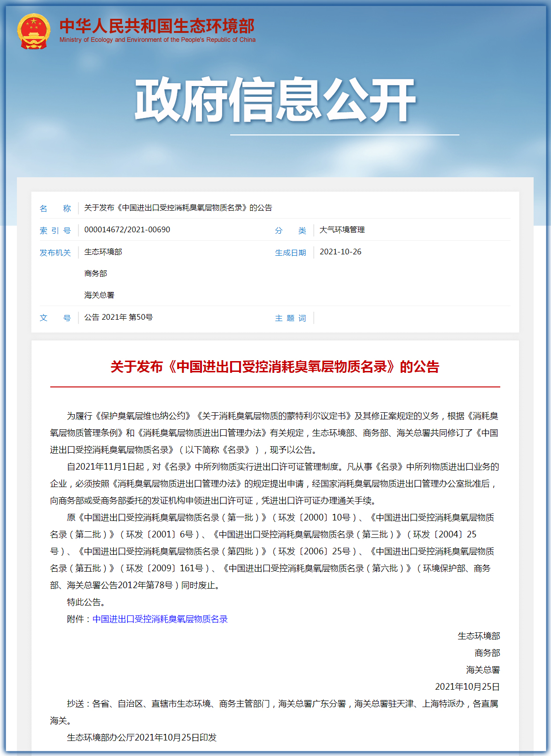This screenshot has width=551, height=756.
Task: Select the signature date 2021年10月25日
Action: point(467,687)
